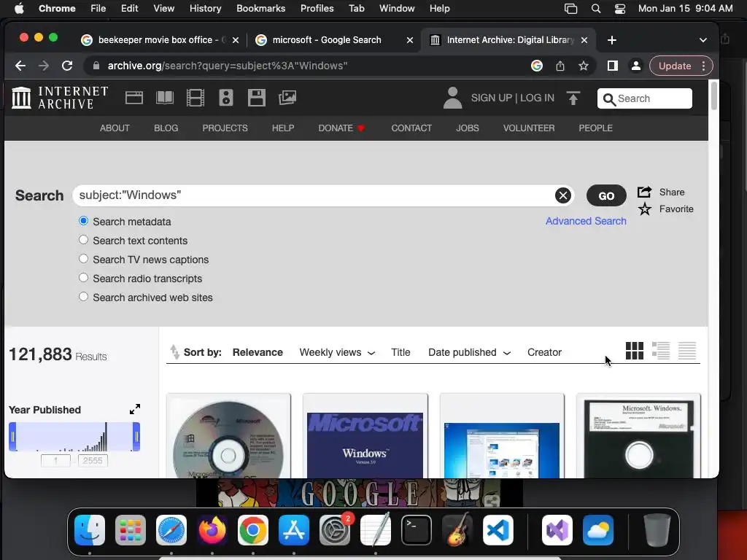Open the BLOG nav item
The image size is (747, 560).
point(166,128)
